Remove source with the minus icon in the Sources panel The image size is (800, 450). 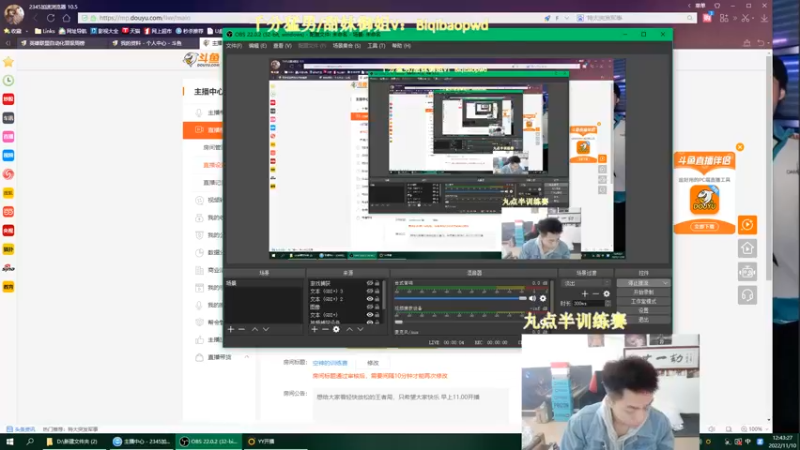(x=325, y=330)
